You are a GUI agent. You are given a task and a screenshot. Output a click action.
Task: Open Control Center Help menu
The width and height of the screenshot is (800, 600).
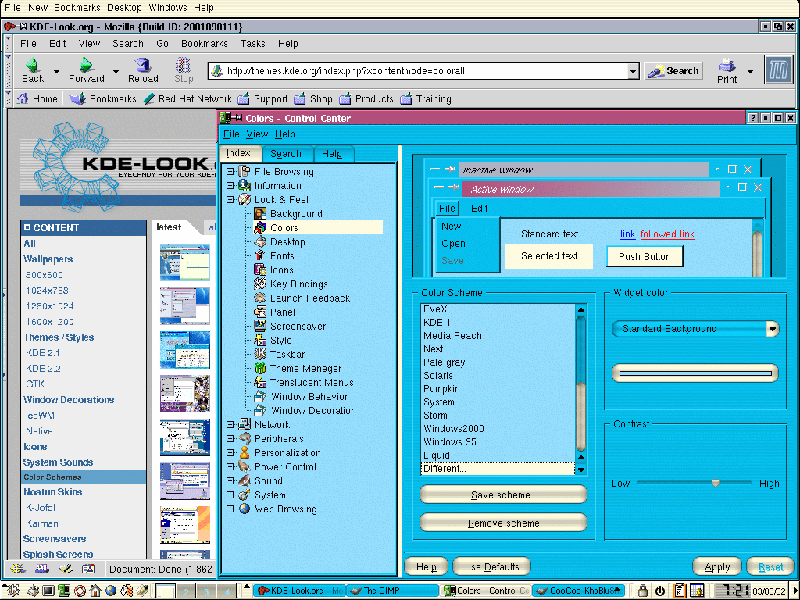pyautogui.click(x=285, y=134)
